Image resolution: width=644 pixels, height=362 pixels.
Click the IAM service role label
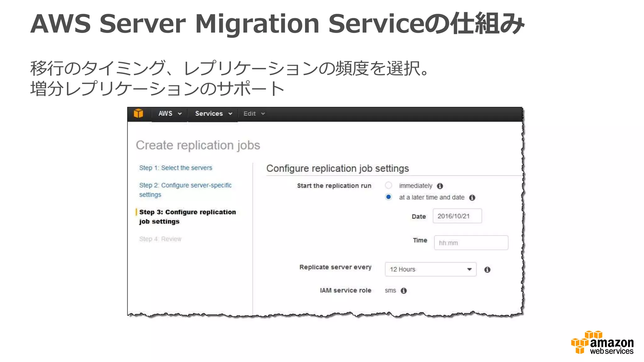[x=346, y=291]
